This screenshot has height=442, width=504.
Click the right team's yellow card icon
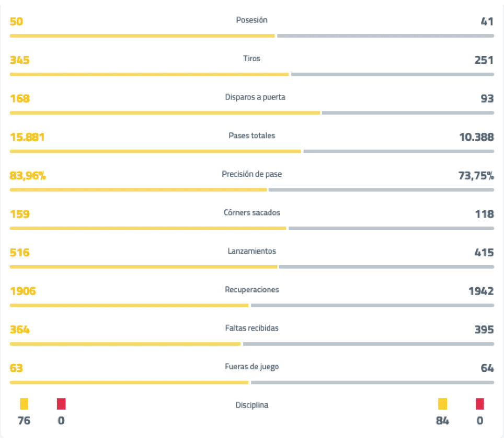click(x=442, y=404)
